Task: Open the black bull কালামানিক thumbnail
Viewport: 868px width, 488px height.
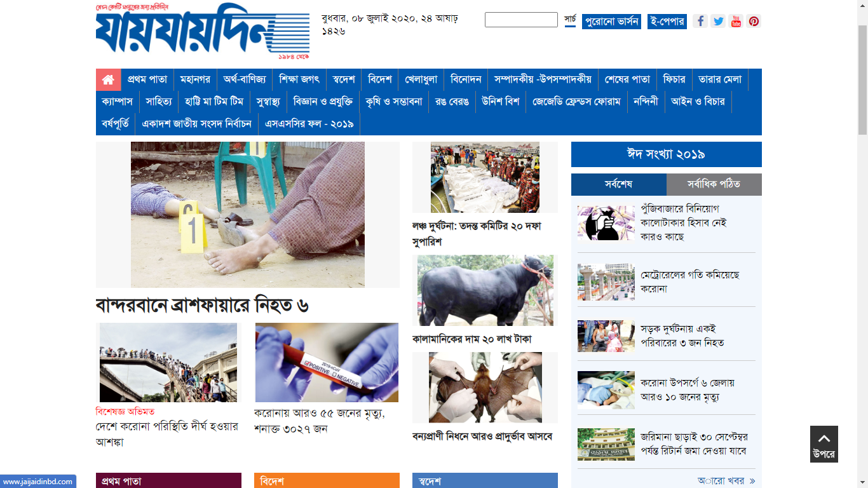Action: pyautogui.click(x=485, y=290)
